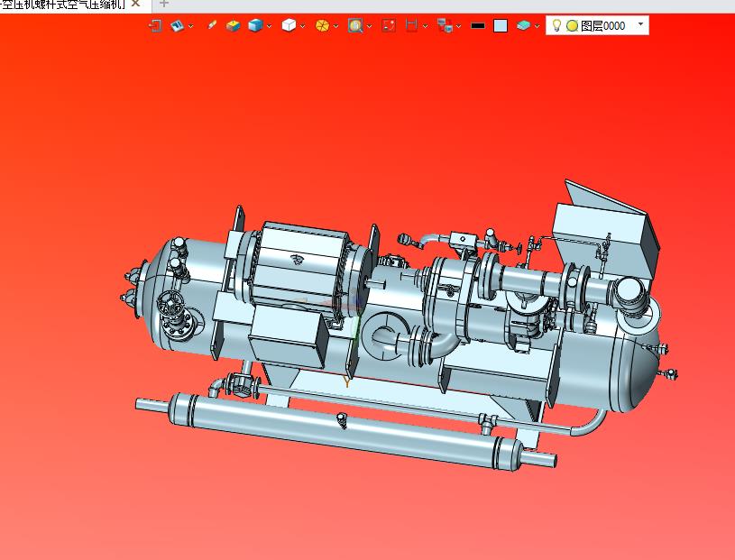Click the white cube view icon
The image size is (735, 560).
tap(289, 25)
